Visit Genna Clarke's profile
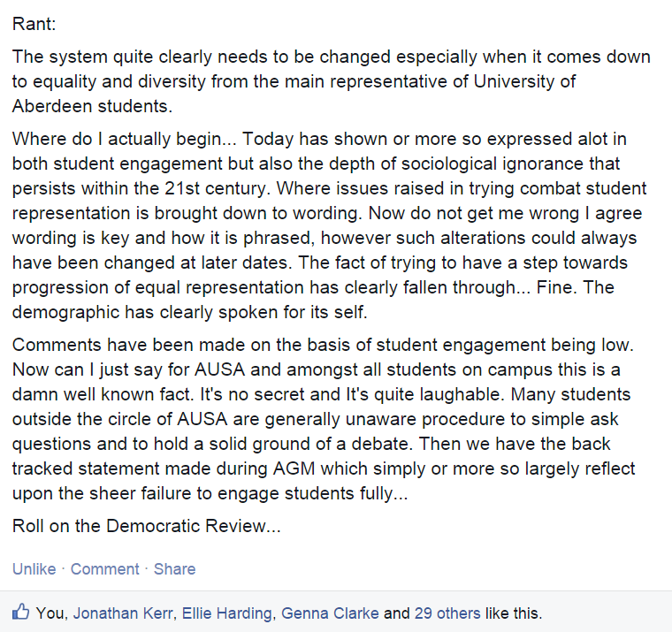This screenshot has height=632, width=672. (x=330, y=613)
